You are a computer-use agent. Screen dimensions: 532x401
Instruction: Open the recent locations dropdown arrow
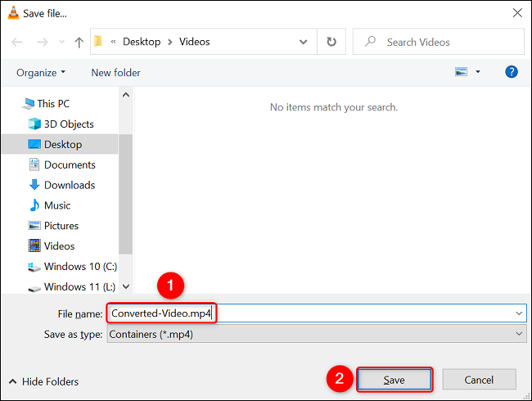[x=61, y=42]
